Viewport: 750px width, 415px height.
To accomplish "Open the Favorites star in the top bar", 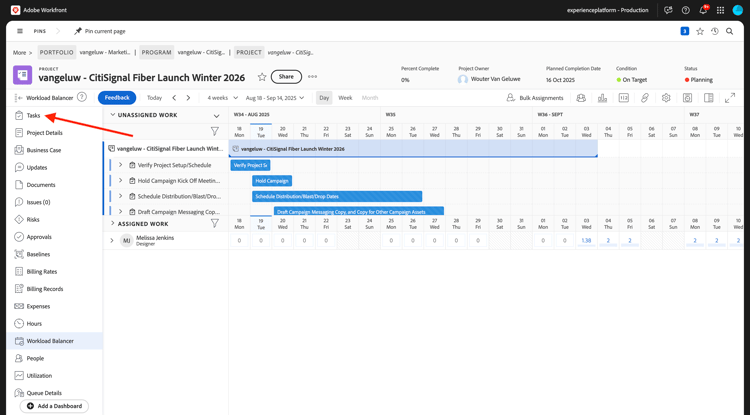I will click(700, 31).
